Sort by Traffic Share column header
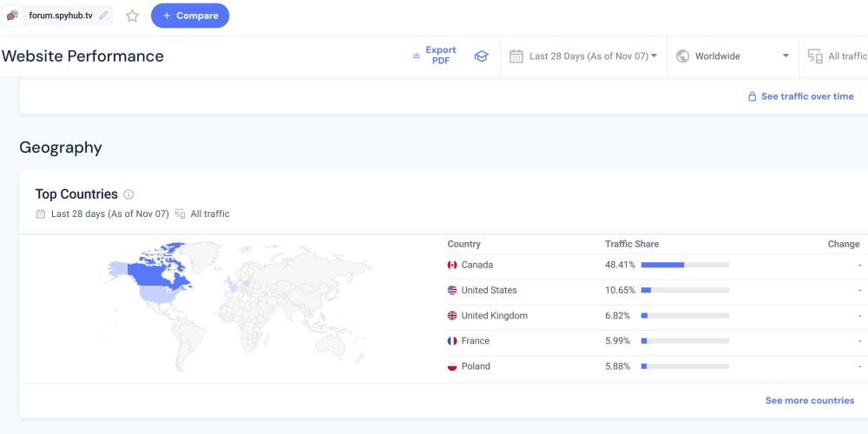This screenshot has width=868, height=434. [632, 244]
